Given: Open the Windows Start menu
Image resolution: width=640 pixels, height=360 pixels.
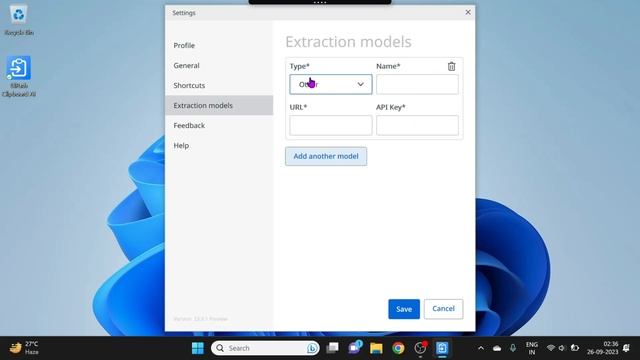Looking at the screenshot, I should [x=198, y=348].
